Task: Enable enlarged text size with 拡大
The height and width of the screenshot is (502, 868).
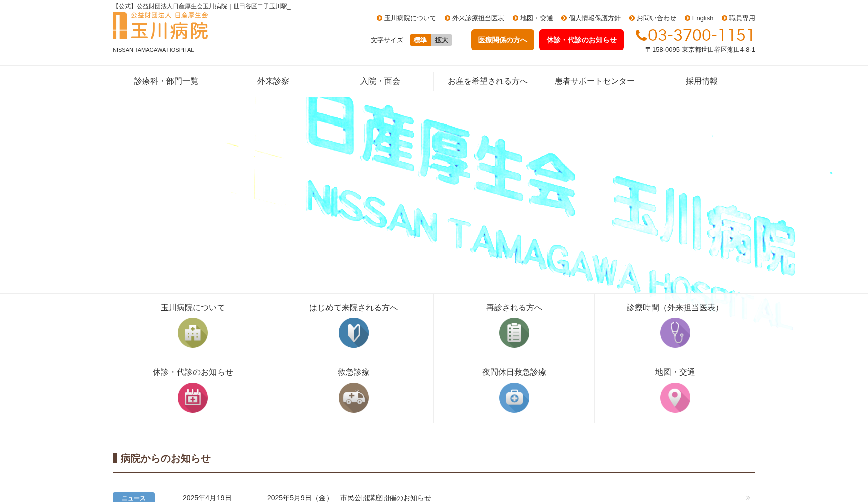Action: 441,40
